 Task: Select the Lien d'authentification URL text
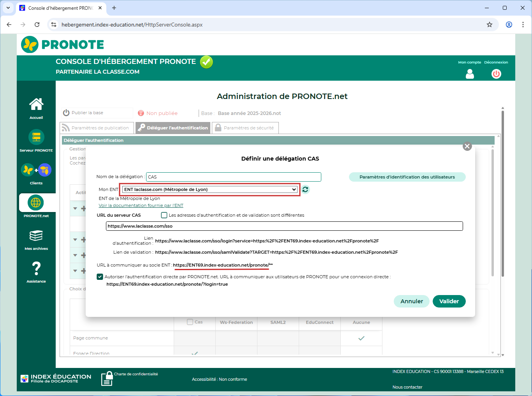click(x=267, y=241)
